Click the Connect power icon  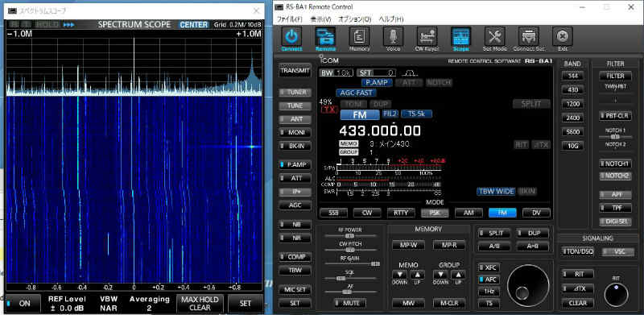[x=291, y=37]
